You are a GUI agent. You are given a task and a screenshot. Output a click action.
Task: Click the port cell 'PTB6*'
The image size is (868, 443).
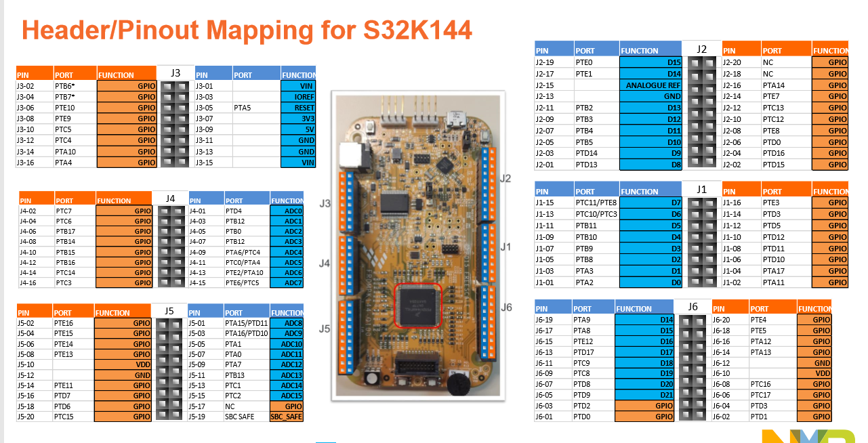tap(75, 86)
